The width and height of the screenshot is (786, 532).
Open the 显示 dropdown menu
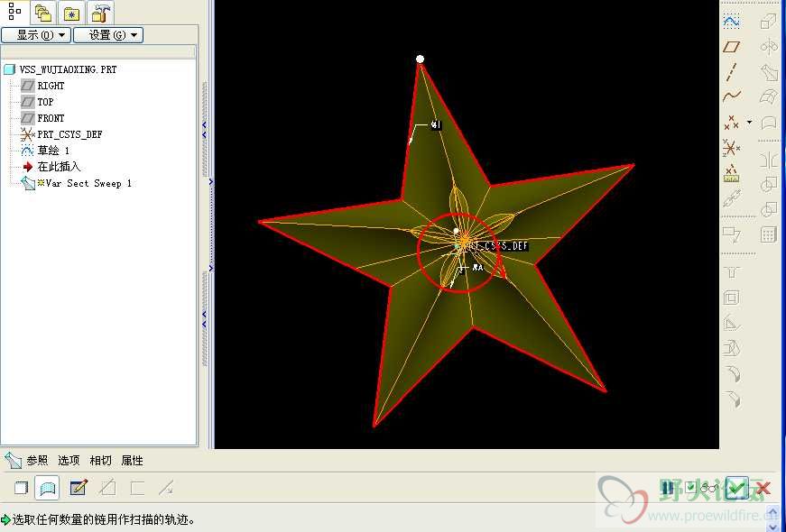pos(36,35)
